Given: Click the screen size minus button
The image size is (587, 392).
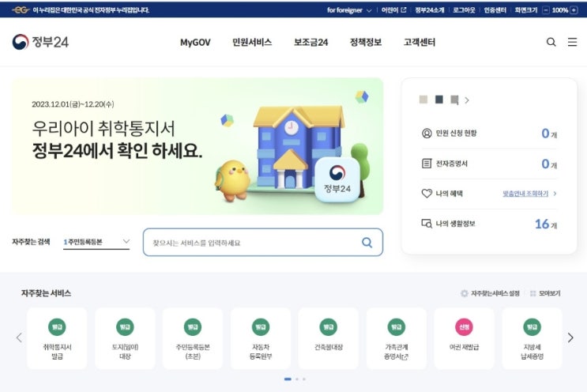Looking at the screenshot, I should point(546,10).
